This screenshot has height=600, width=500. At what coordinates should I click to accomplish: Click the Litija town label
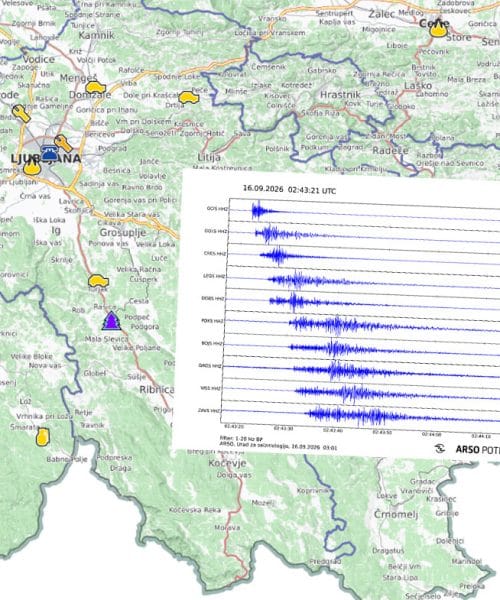coord(209,157)
